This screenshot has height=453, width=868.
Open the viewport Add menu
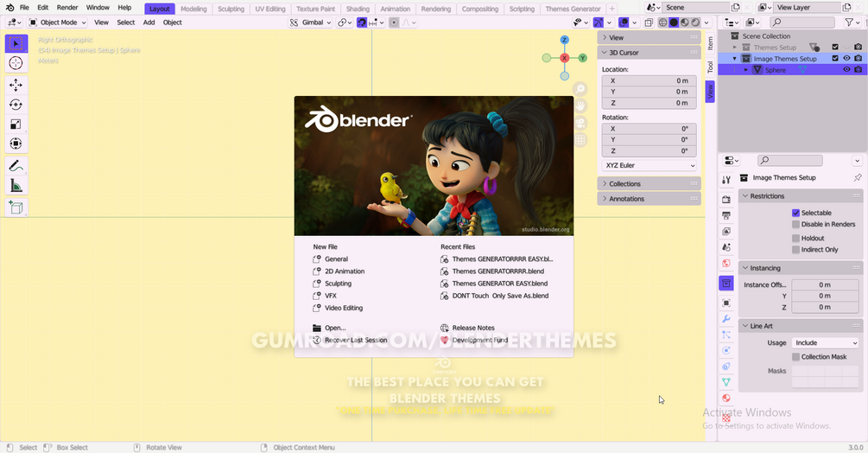(x=149, y=22)
